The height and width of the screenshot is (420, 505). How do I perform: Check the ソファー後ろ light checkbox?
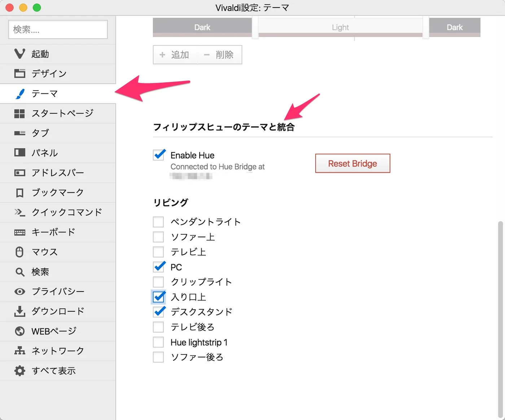158,357
